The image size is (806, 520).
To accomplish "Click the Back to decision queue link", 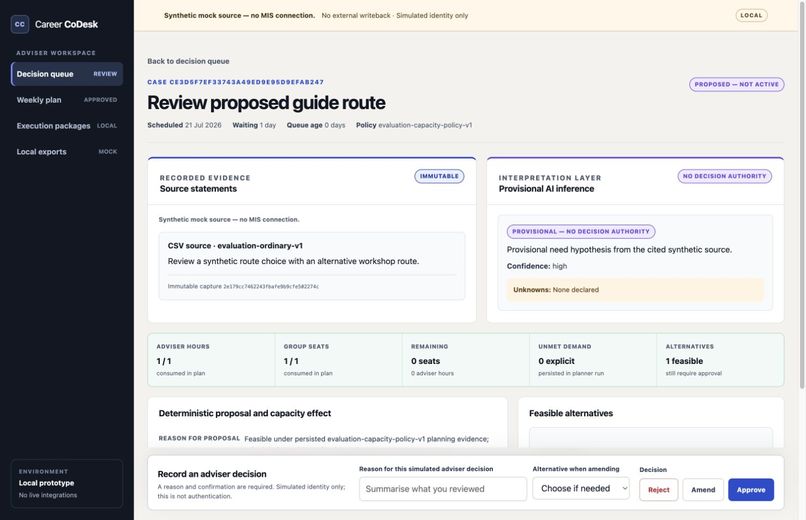I will click(188, 61).
